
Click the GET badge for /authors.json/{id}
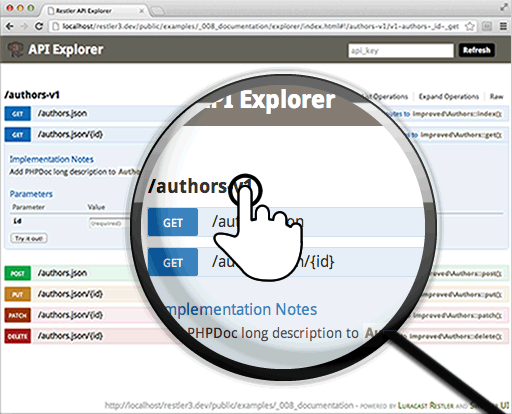click(x=18, y=135)
